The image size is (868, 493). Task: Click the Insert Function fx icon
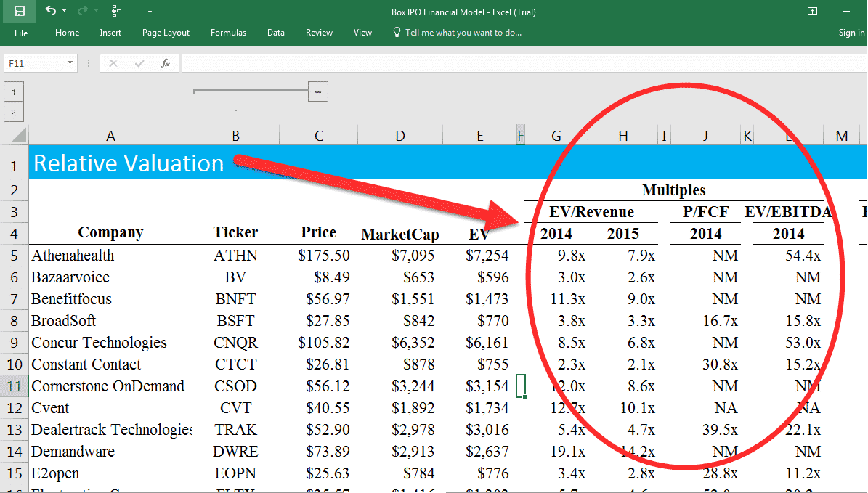(x=166, y=63)
